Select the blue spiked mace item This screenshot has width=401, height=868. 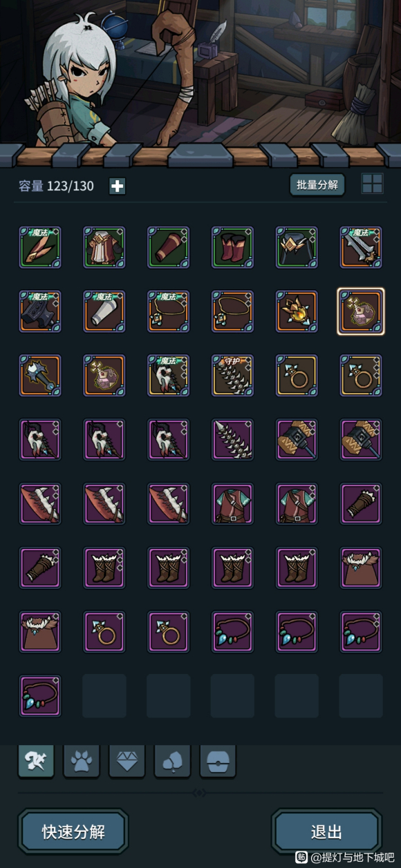coord(40,376)
